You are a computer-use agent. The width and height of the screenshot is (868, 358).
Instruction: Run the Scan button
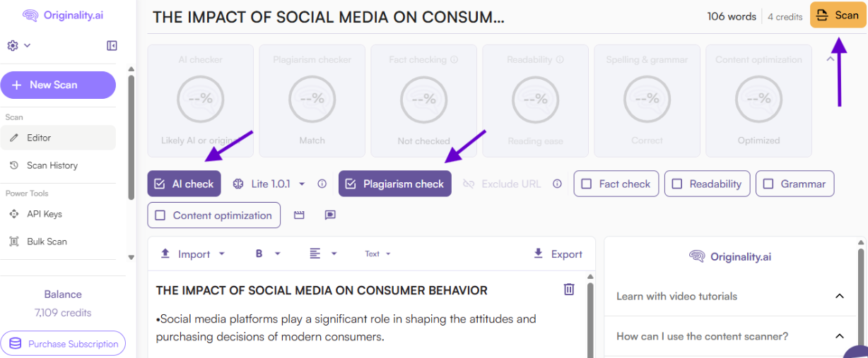click(x=838, y=16)
